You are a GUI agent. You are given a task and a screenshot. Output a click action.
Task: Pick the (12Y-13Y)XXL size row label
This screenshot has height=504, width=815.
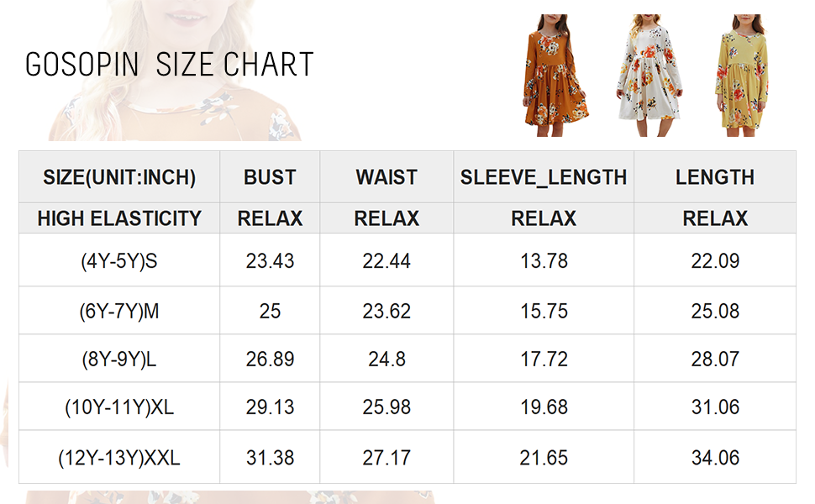[119, 458]
